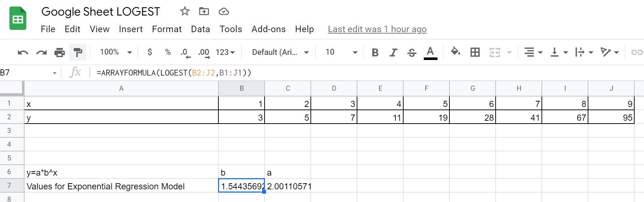Click the select-all corner box

point(12,89)
